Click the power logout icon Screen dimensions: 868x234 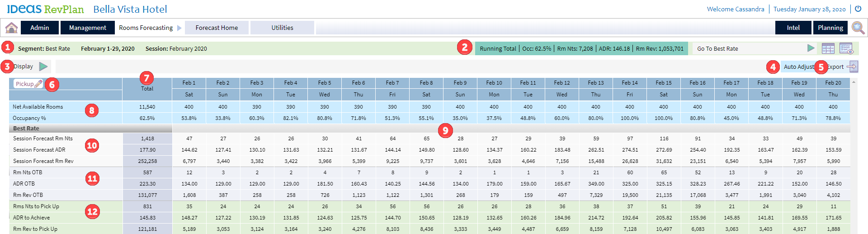point(858,9)
